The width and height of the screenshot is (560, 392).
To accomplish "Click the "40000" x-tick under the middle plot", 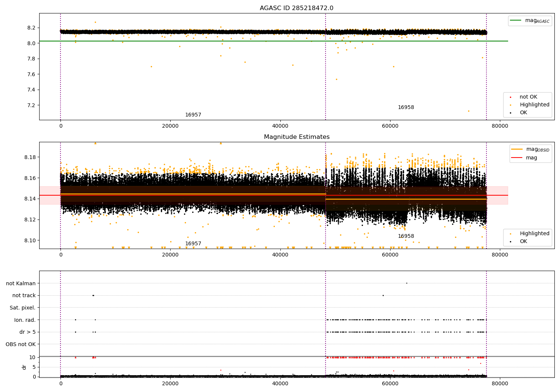I will coord(280,255).
